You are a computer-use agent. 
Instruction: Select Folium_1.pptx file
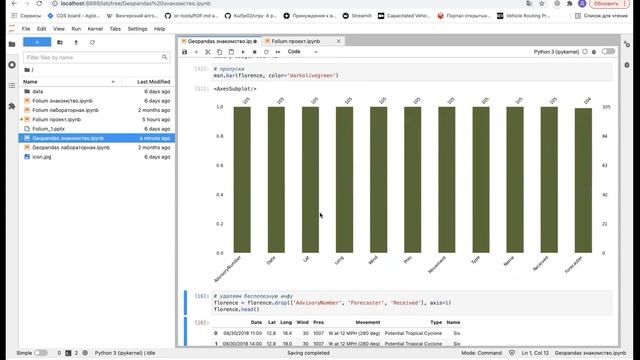coord(97,129)
